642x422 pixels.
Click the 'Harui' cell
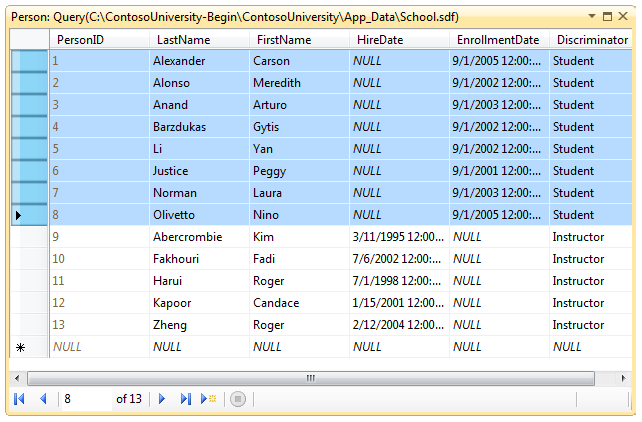(x=199, y=281)
